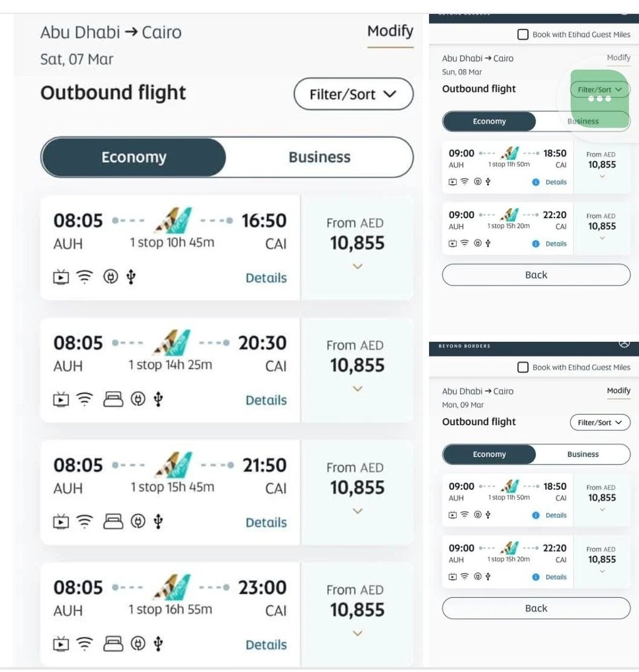Click the Wi-Fi icon on Mon 09 Mar 22:20 flight
The image size is (639, 672).
[x=465, y=577]
